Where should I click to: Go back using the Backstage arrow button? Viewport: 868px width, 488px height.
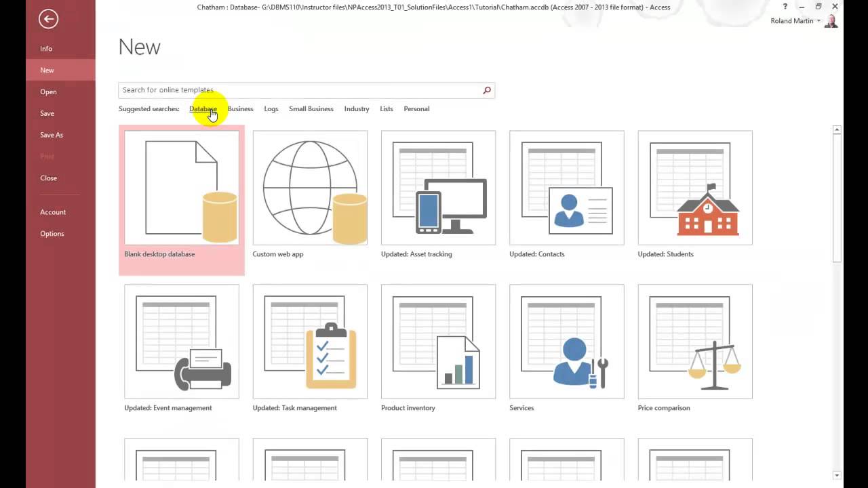coord(48,19)
